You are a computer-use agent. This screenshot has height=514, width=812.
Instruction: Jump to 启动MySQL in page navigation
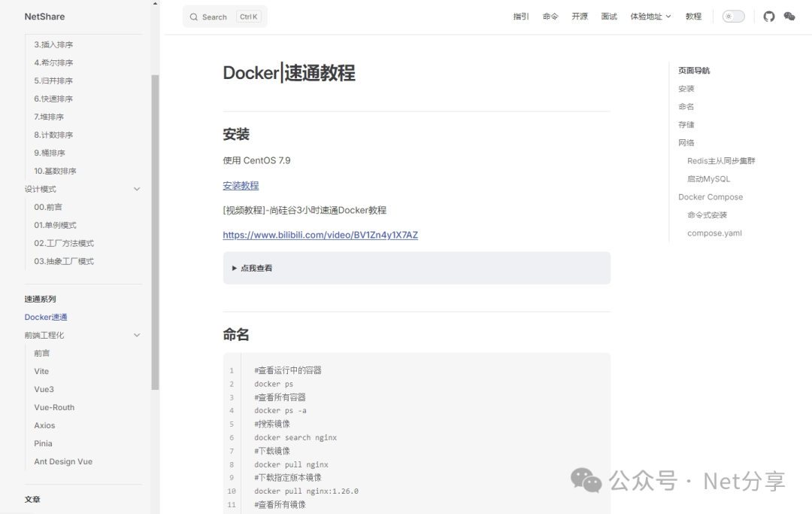708,179
